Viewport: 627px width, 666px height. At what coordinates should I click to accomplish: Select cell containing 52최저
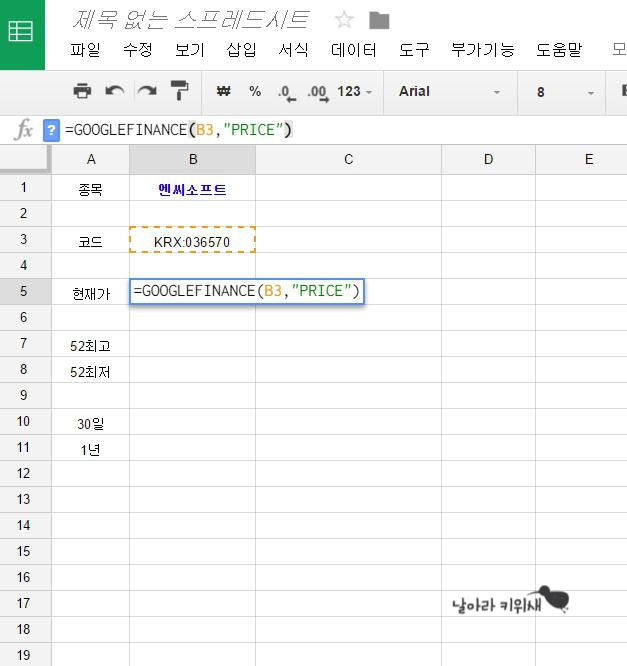coord(90,370)
